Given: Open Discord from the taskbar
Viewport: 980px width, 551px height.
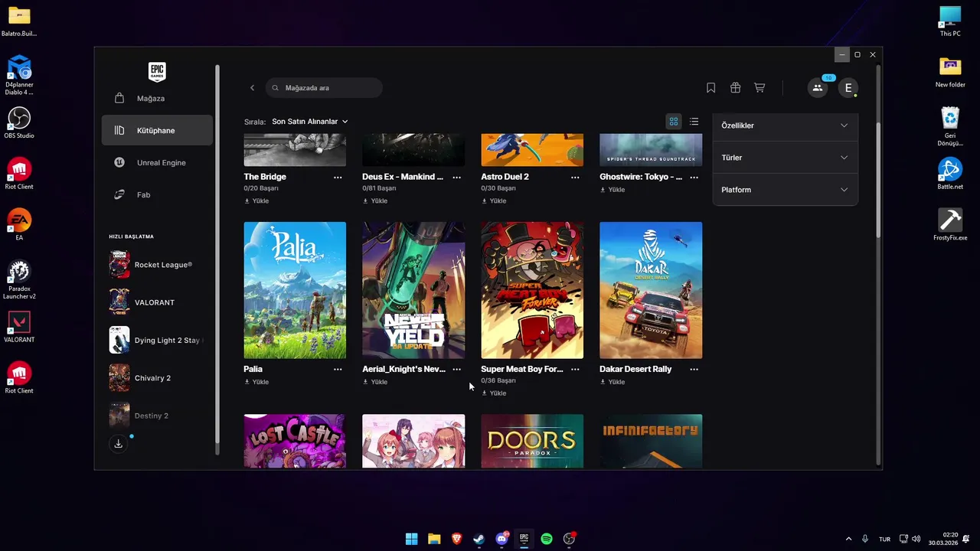Looking at the screenshot, I should (x=501, y=539).
